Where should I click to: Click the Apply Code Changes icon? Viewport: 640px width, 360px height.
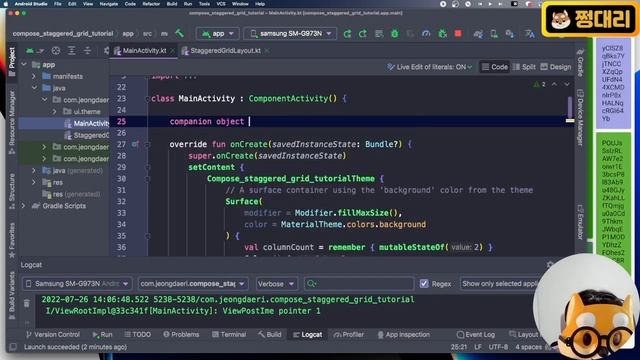(379, 34)
